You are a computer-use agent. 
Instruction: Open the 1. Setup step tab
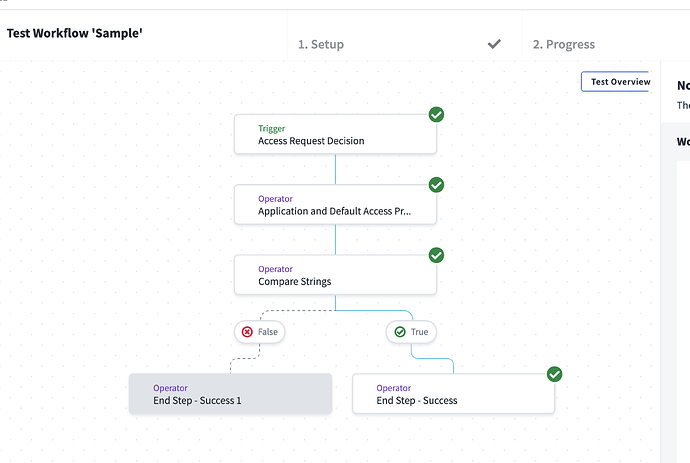point(321,44)
